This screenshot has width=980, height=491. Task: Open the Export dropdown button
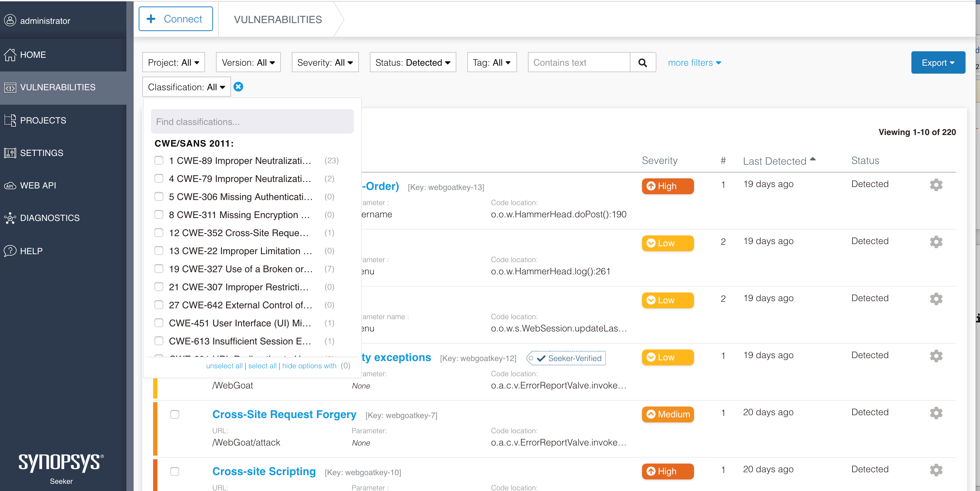tap(938, 63)
